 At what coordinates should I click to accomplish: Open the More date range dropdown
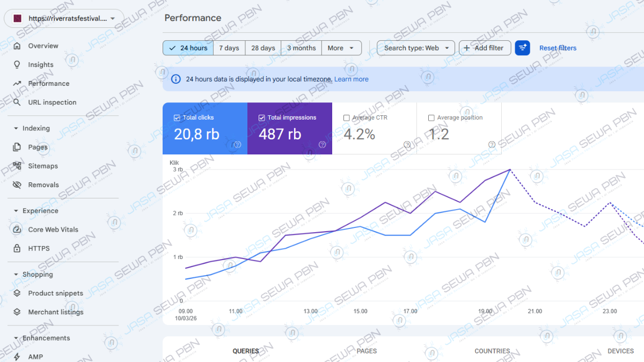coord(341,48)
